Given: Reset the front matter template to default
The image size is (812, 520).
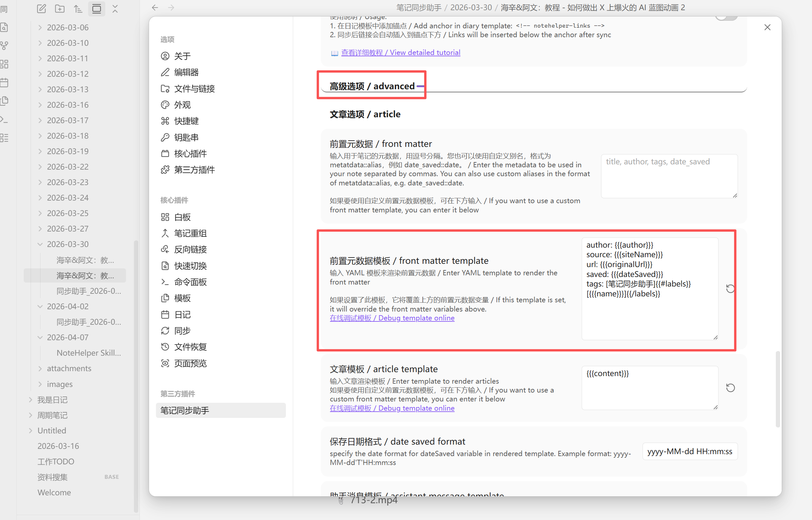Looking at the screenshot, I should [730, 289].
